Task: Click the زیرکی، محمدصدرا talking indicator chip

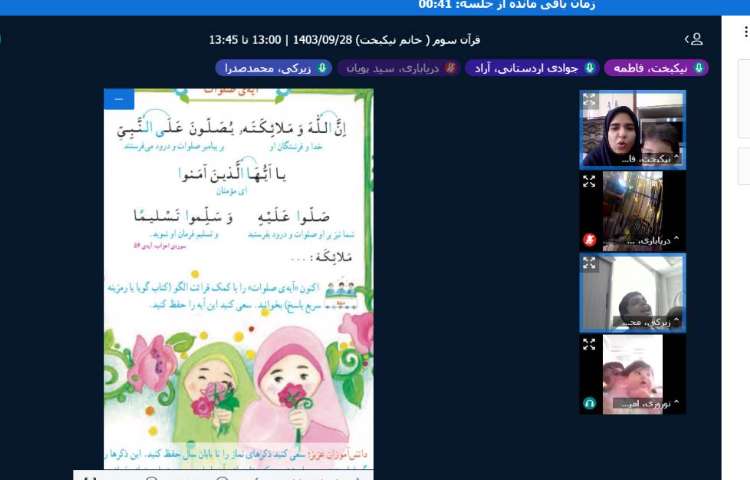Action: tap(274, 68)
